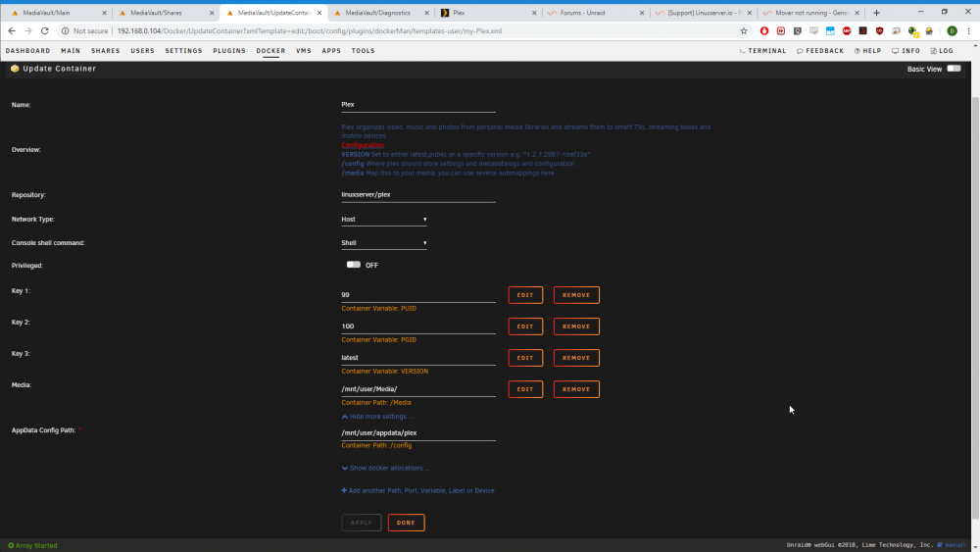The width and height of the screenshot is (980, 552).
Task: Collapse with Hide more settings
Action: [377, 417]
